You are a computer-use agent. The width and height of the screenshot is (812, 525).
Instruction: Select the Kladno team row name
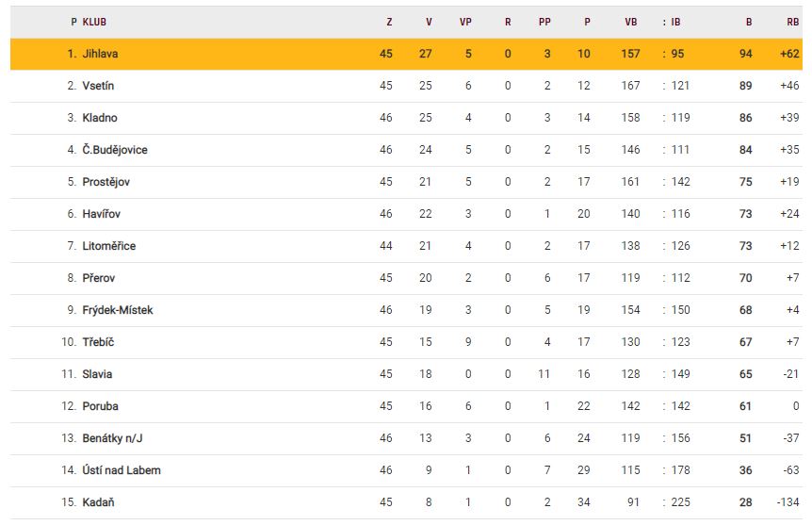(x=100, y=118)
